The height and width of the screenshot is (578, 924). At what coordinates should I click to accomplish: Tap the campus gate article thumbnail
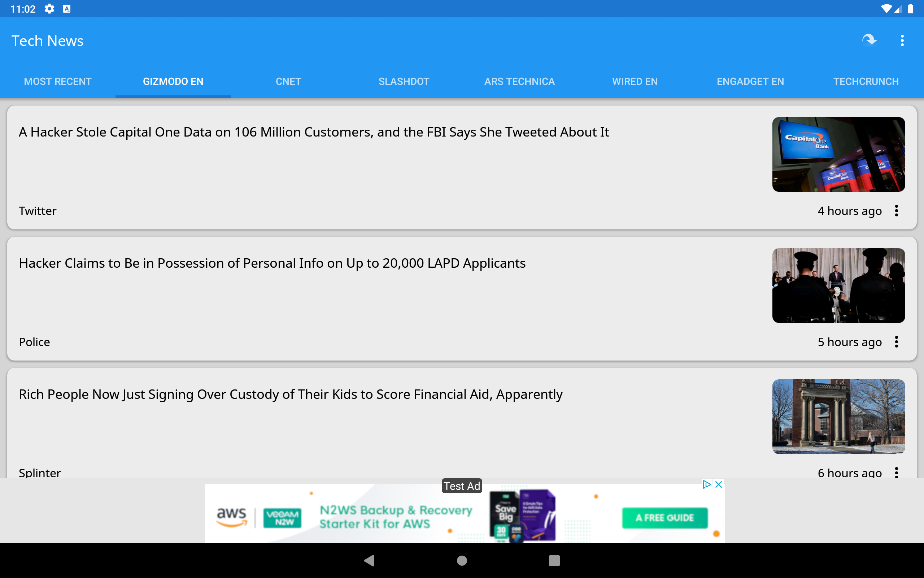pos(838,417)
